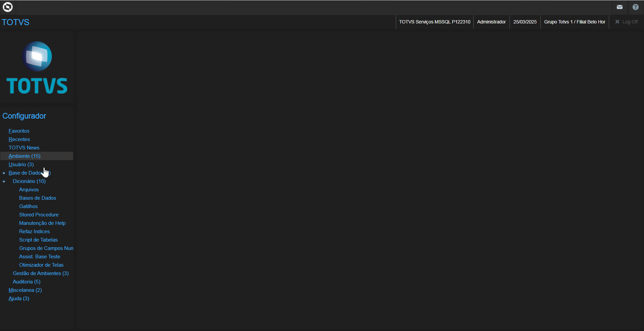Image resolution: width=644 pixels, height=331 pixels.
Task: Select the Base de Dados menu
Action: [x=30, y=173]
